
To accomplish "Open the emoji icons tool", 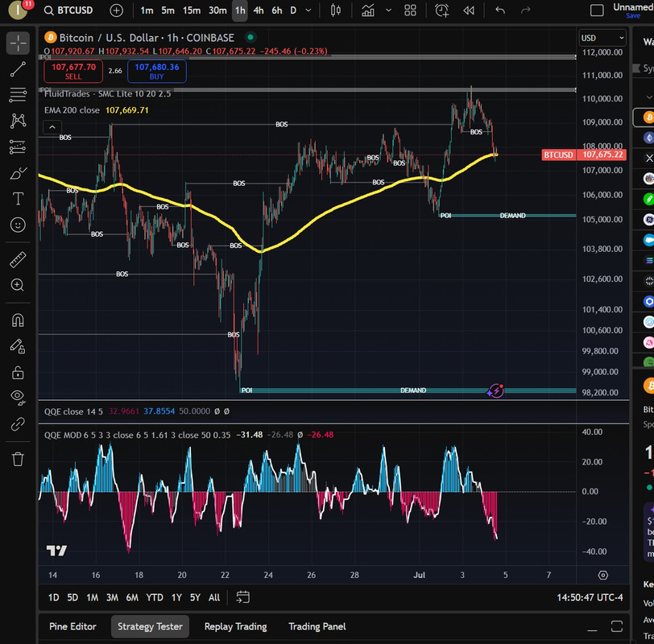I will point(18,225).
